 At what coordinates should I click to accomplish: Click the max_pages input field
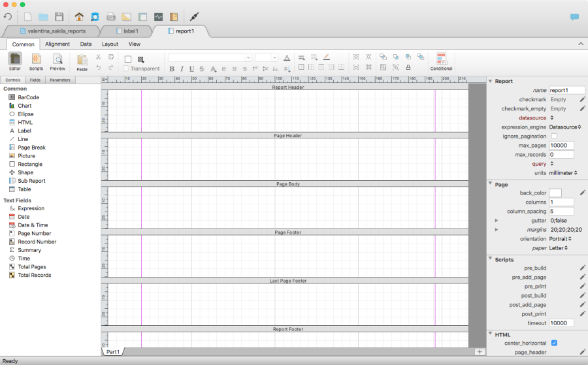[x=561, y=146]
